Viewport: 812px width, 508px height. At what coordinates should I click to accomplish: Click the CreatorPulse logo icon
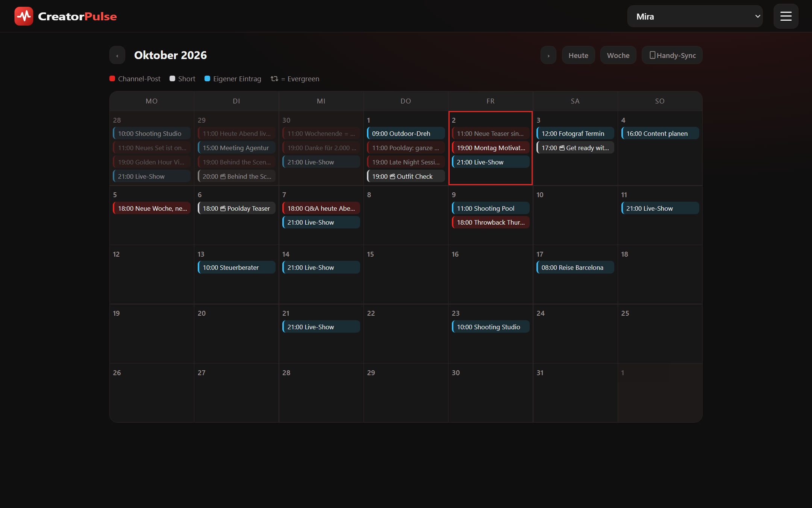point(24,16)
